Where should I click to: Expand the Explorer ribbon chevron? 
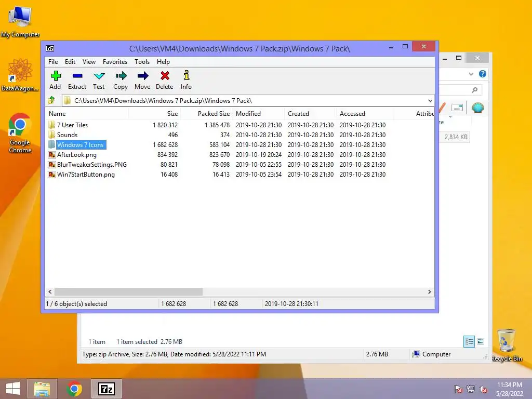(471, 74)
